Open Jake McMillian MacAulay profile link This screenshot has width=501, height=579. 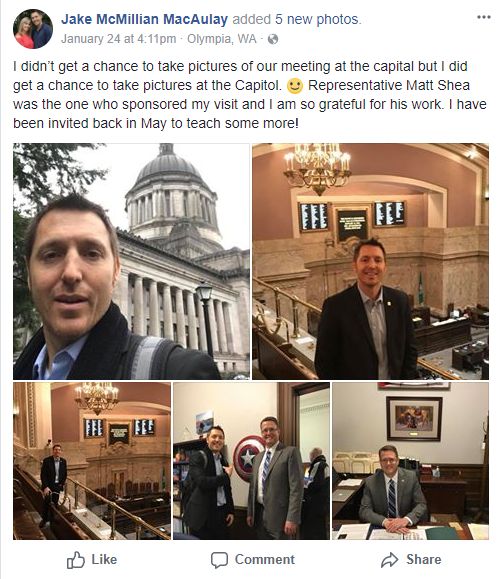pos(144,19)
